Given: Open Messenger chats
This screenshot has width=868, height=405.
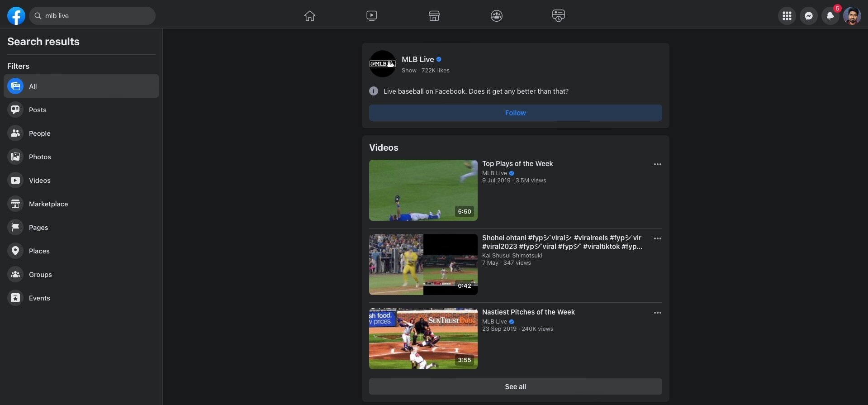Looking at the screenshot, I should pos(809,16).
